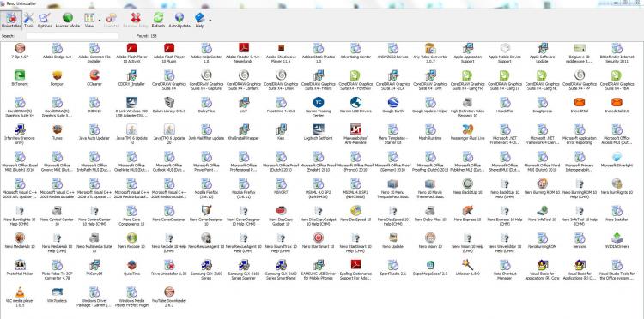Select the Malwarebytes' Anti-Malware entry
The height and width of the screenshot is (319, 644).
pos(355,135)
